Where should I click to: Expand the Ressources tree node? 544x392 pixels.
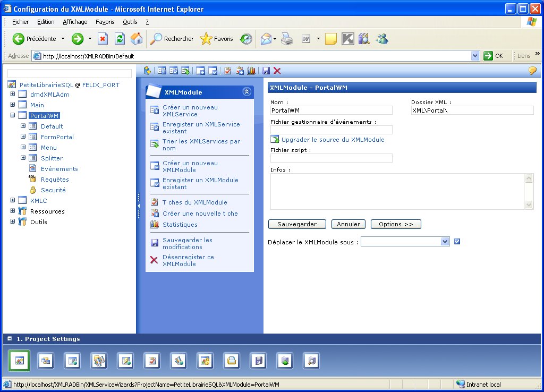pos(12,211)
